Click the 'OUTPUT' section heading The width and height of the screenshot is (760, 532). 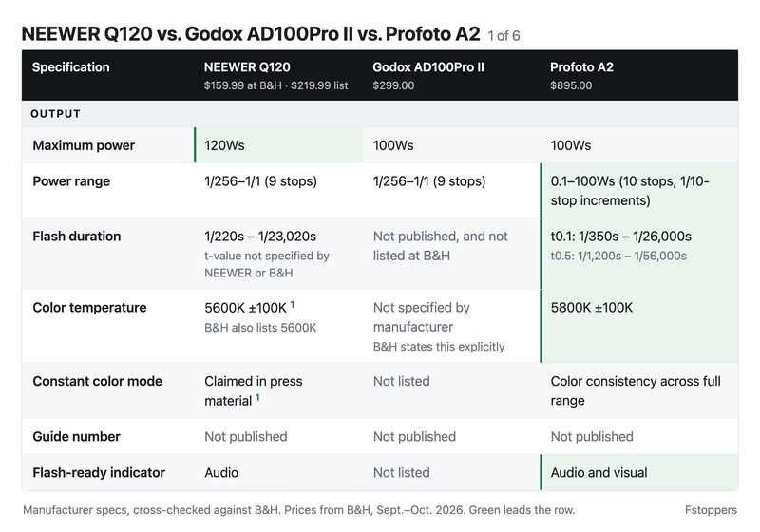[56, 114]
